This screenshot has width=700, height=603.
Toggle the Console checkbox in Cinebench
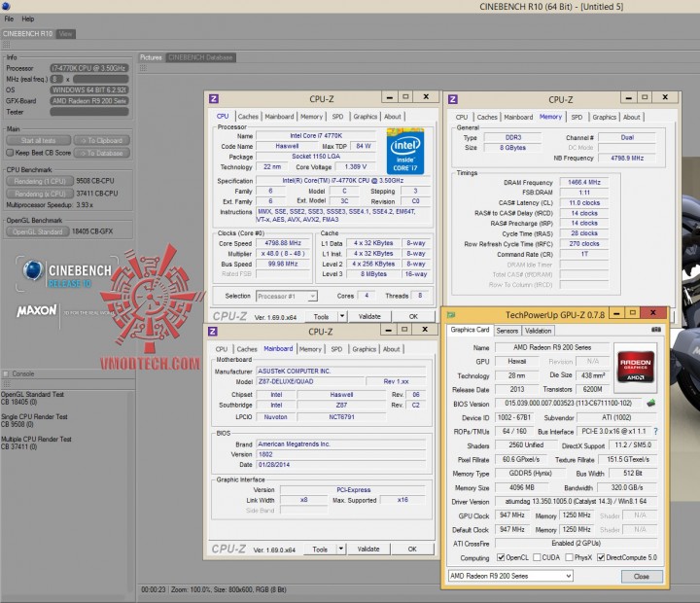[6, 373]
